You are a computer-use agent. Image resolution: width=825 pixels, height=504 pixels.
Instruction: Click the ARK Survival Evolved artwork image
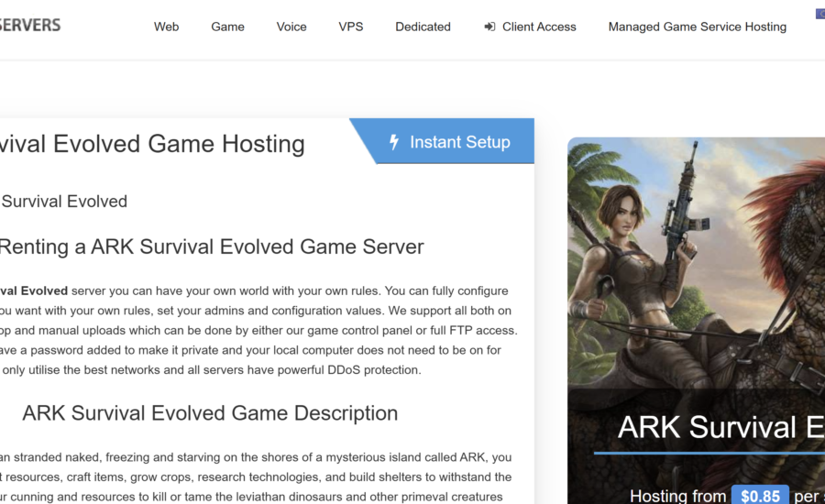point(696,263)
